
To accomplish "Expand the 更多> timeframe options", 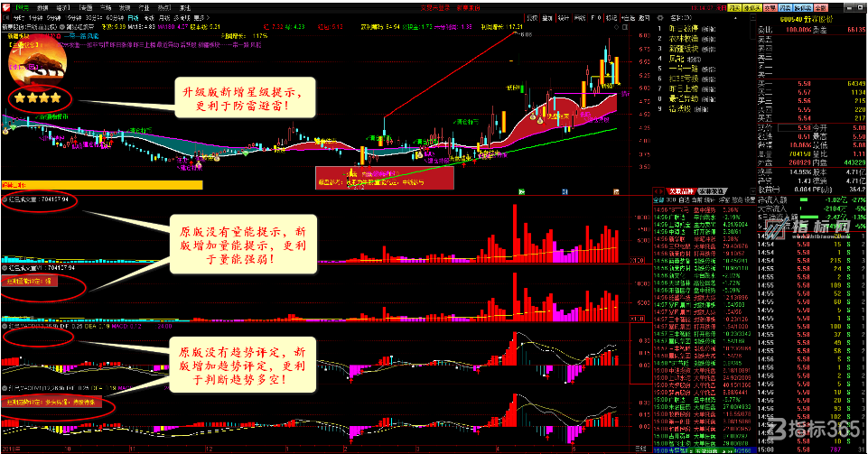I will pyautogui.click(x=200, y=18).
